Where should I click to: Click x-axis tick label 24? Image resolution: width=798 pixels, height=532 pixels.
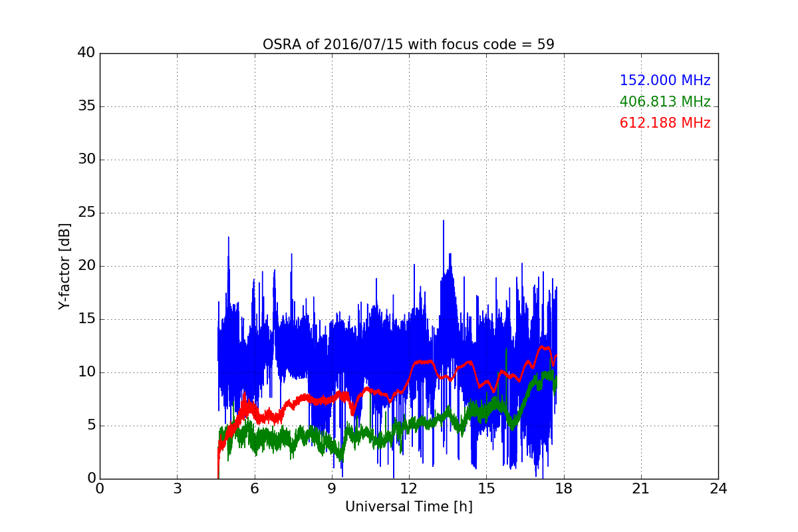pyautogui.click(x=718, y=488)
